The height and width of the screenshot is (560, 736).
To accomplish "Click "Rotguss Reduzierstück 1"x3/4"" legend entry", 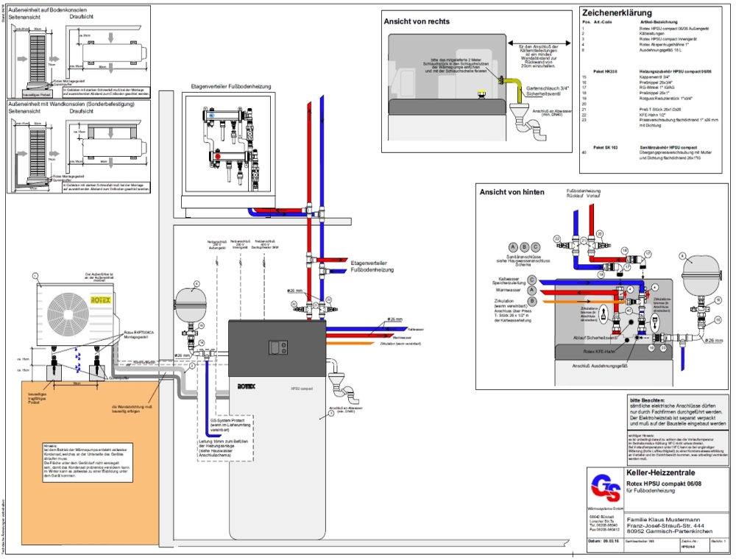I will [x=665, y=99].
